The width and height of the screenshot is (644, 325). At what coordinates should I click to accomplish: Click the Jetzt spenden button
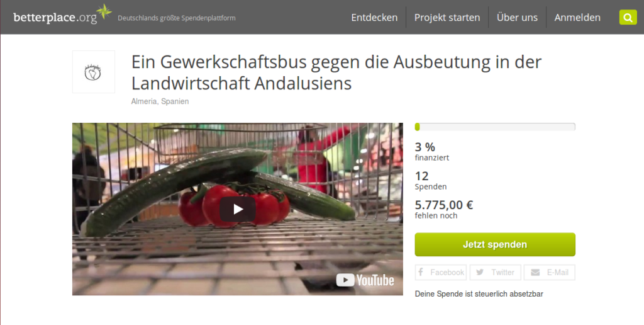[x=495, y=244]
